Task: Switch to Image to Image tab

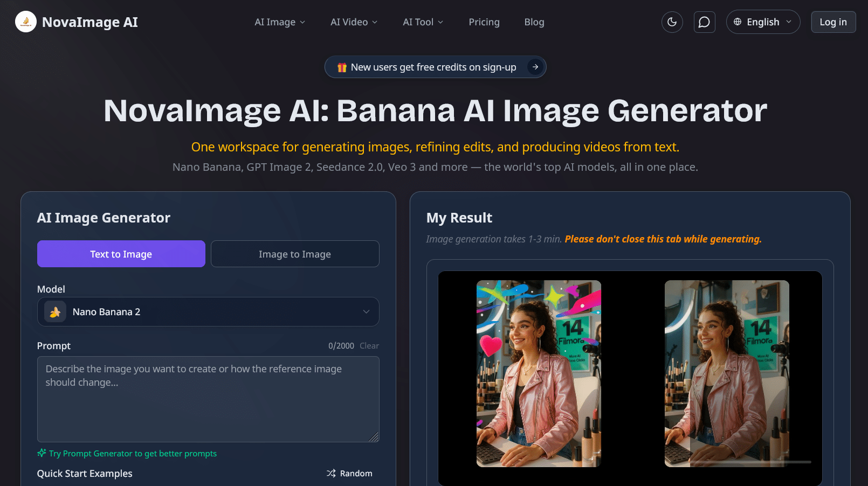Action: [x=295, y=254]
